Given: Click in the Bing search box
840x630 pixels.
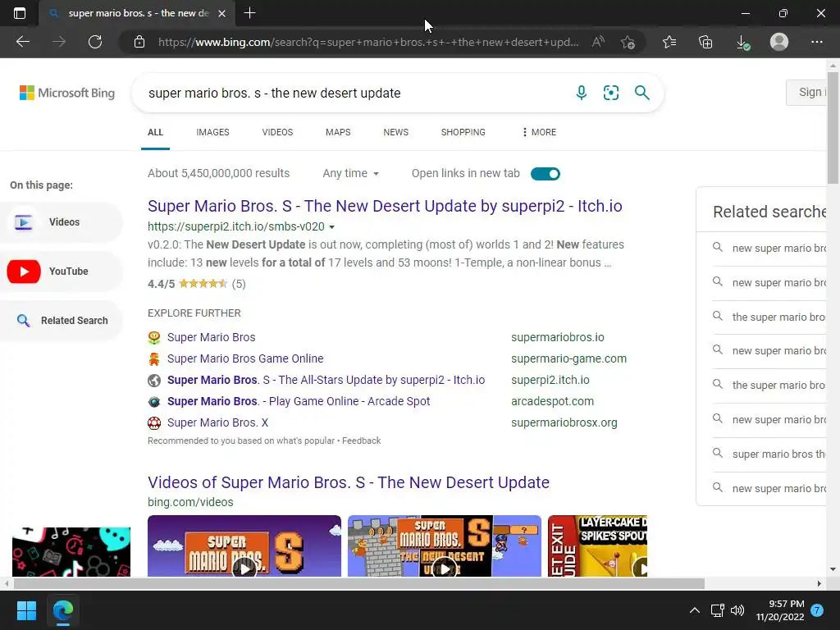Looking at the screenshot, I should coord(354,94).
